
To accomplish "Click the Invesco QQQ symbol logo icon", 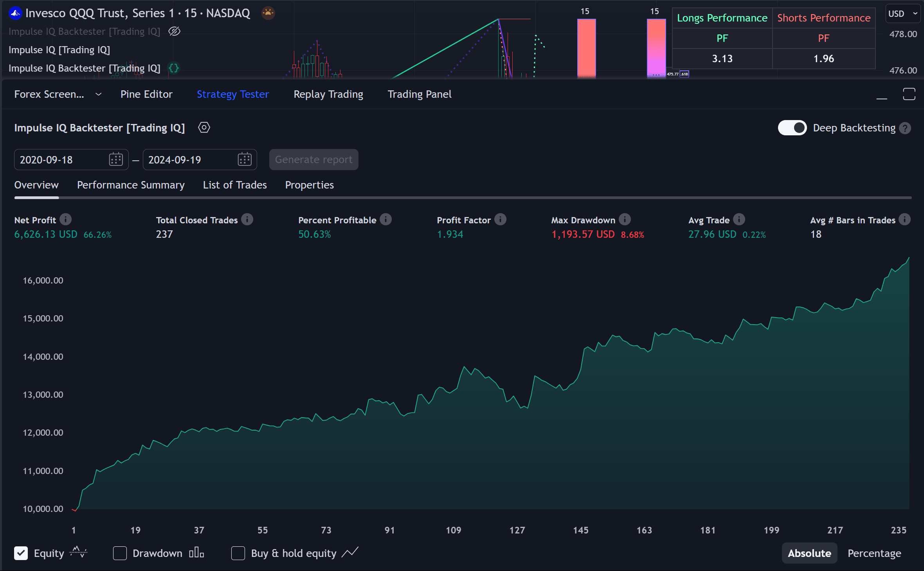I will 15,13.
